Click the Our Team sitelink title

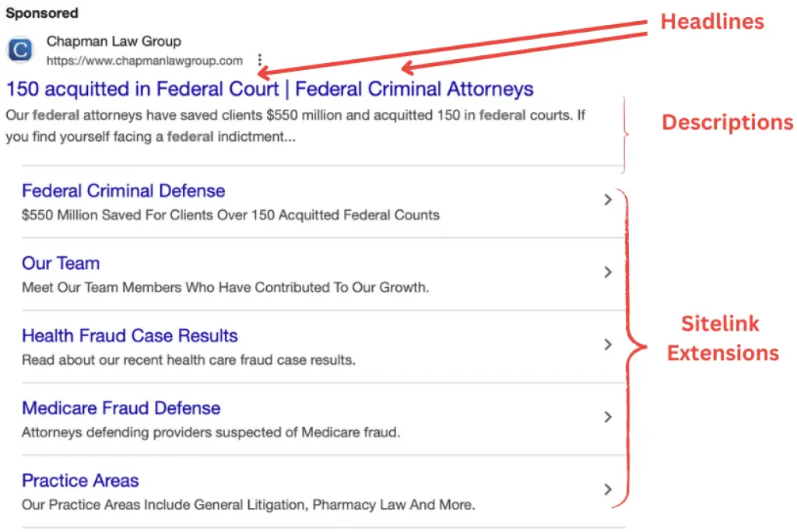point(61,263)
